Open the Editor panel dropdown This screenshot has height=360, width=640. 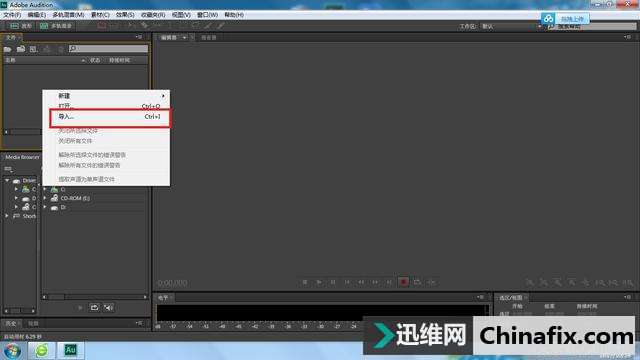click(x=184, y=38)
